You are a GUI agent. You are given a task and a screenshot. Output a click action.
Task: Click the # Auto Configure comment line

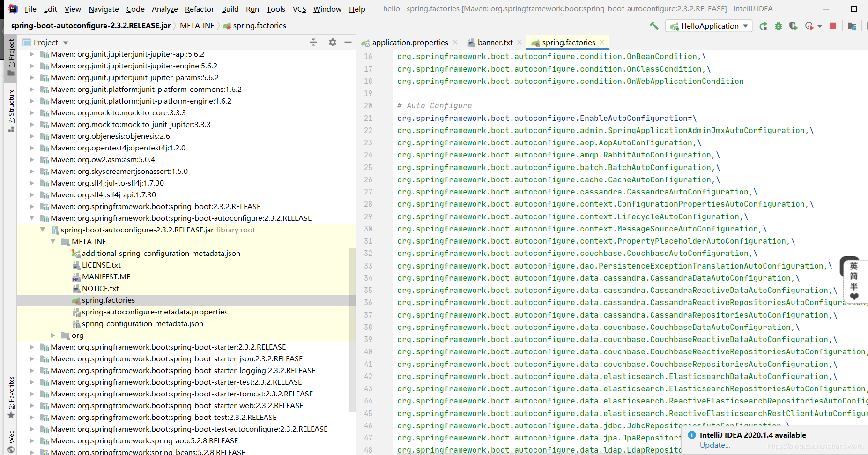click(434, 106)
